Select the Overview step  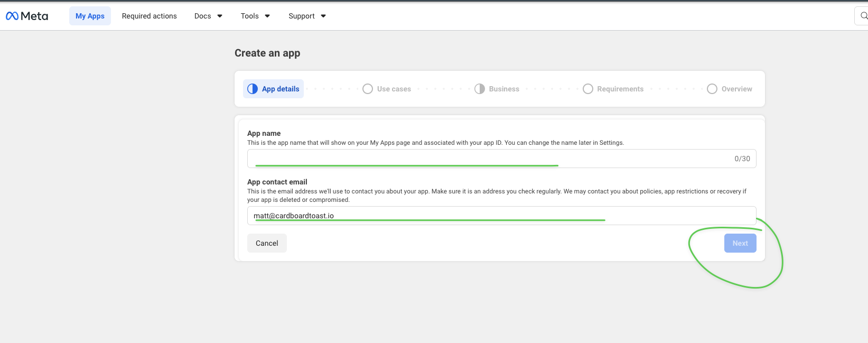[730, 89]
